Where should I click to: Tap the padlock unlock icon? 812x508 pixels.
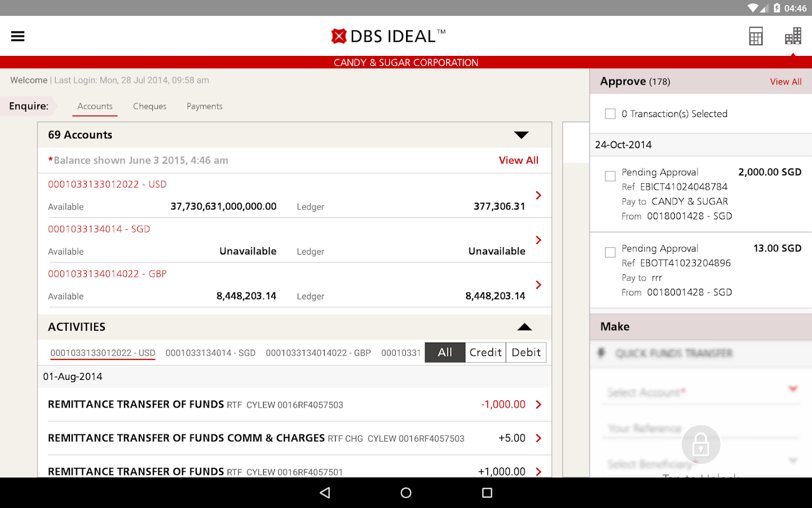coord(701,445)
